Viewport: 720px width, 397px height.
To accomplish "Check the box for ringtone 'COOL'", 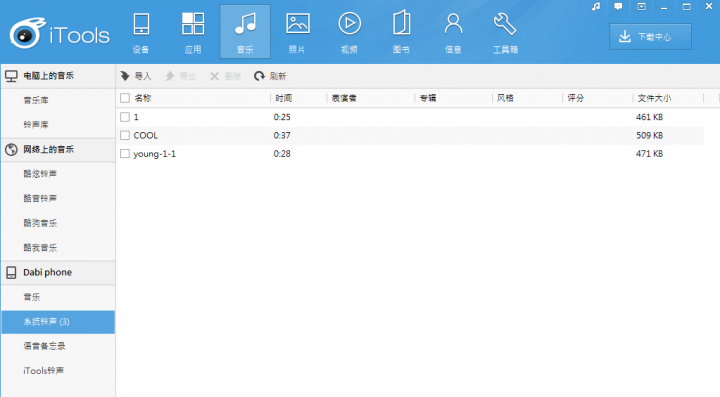I will [x=125, y=135].
